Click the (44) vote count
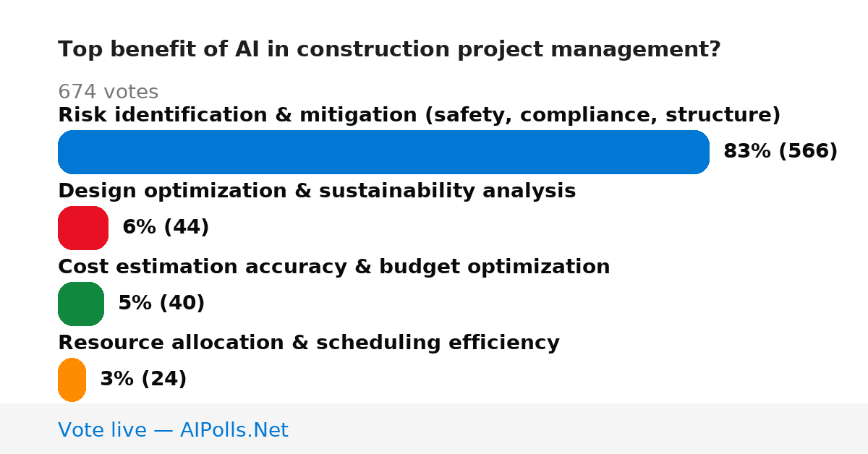The width and height of the screenshot is (868, 454). coord(187,227)
